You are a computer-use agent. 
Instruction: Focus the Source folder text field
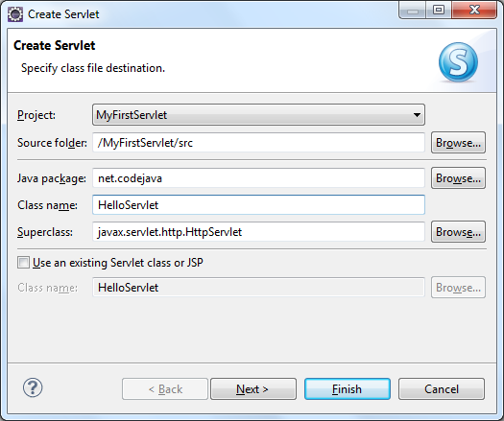click(x=258, y=143)
